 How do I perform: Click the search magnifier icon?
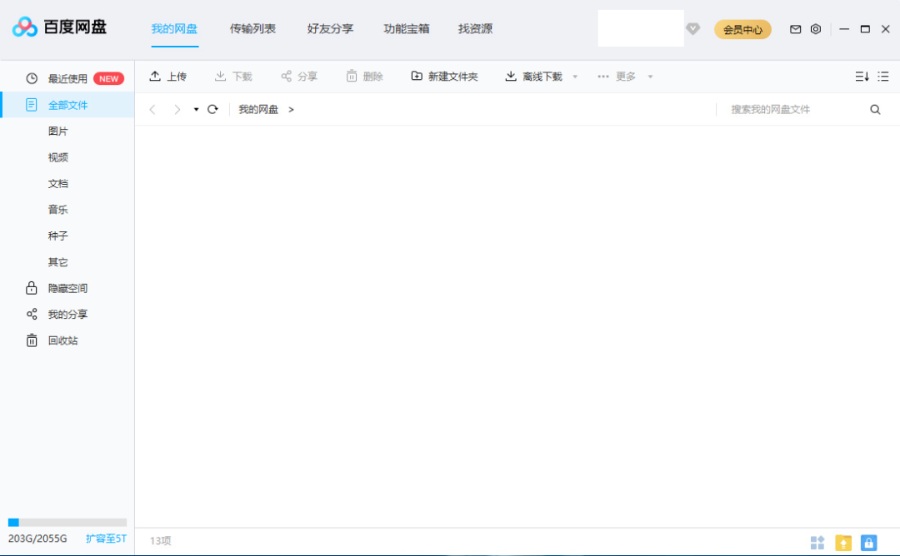[875, 110]
